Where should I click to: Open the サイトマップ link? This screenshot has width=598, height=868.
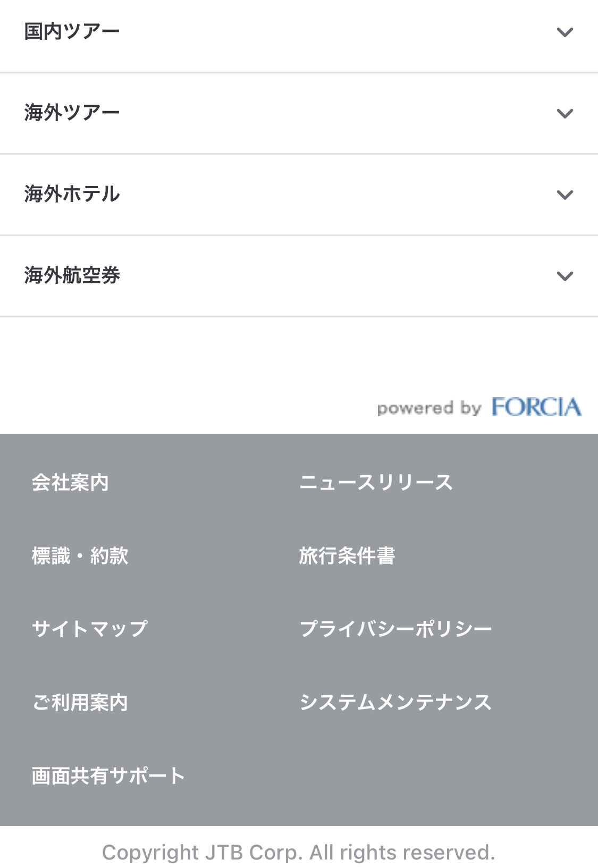coord(89,629)
